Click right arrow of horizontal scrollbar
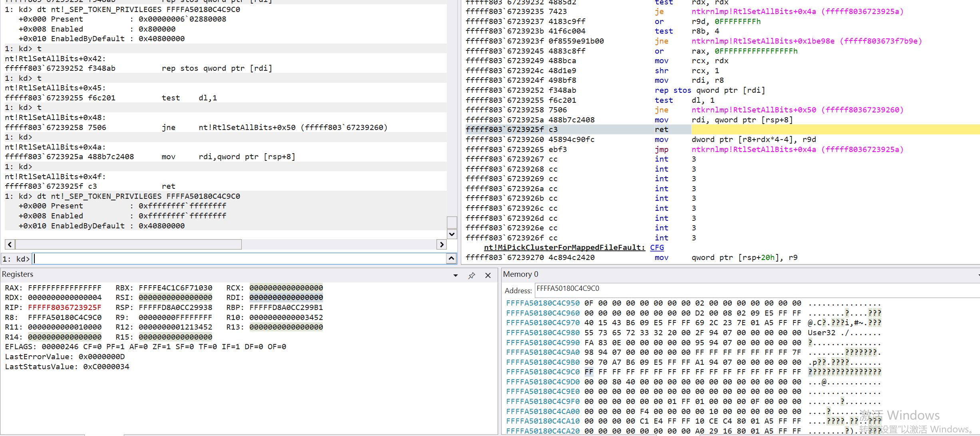The height and width of the screenshot is (436, 980). tap(441, 244)
